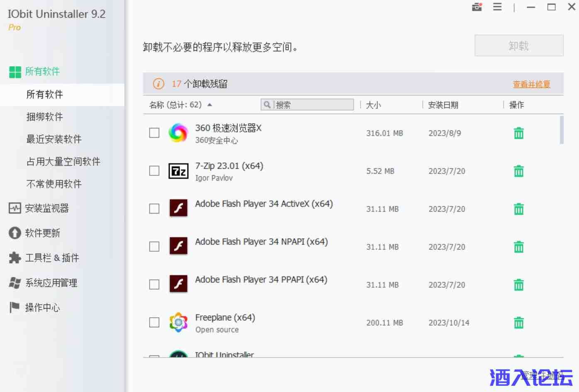Tick the 7-Zip 23.01 checkbox
The image size is (579, 392).
154,171
